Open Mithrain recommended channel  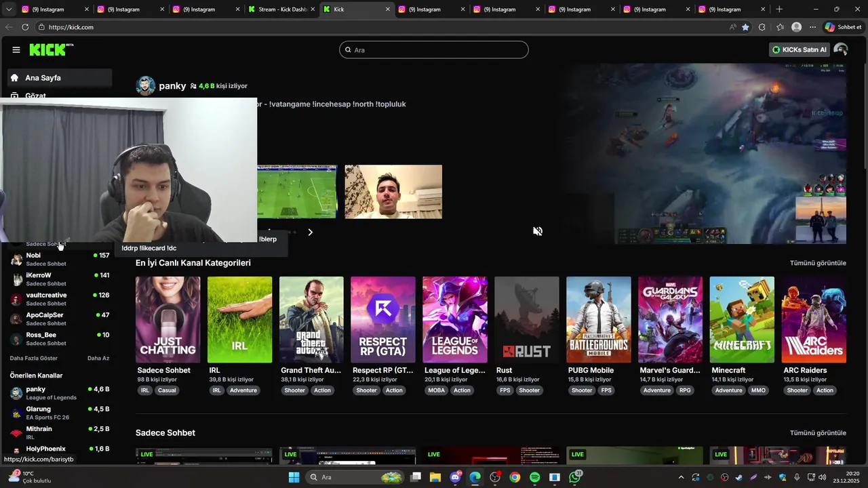tap(60, 432)
